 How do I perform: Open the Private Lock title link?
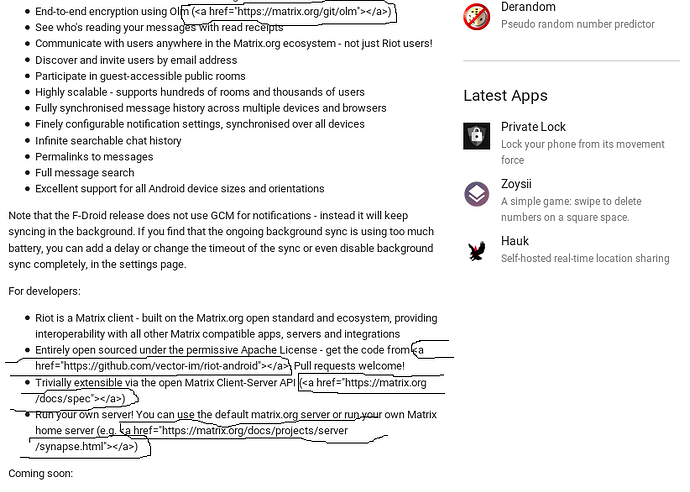[533, 127]
